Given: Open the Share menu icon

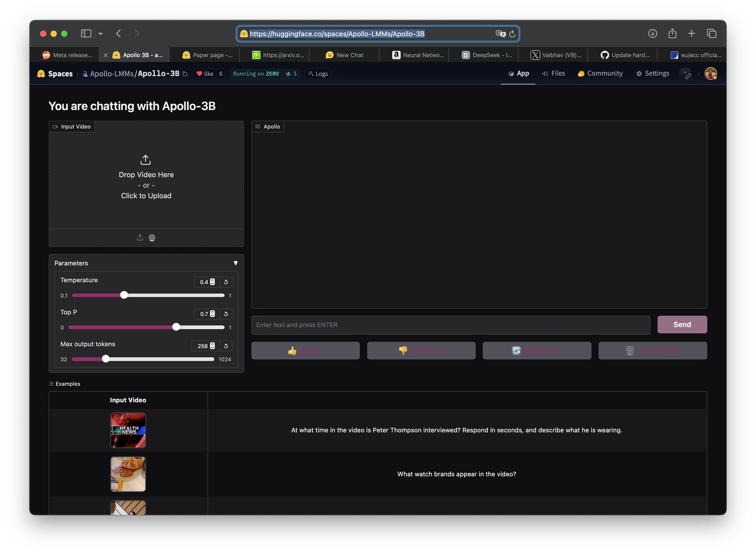Looking at the screenshot, I should [672, 34].
